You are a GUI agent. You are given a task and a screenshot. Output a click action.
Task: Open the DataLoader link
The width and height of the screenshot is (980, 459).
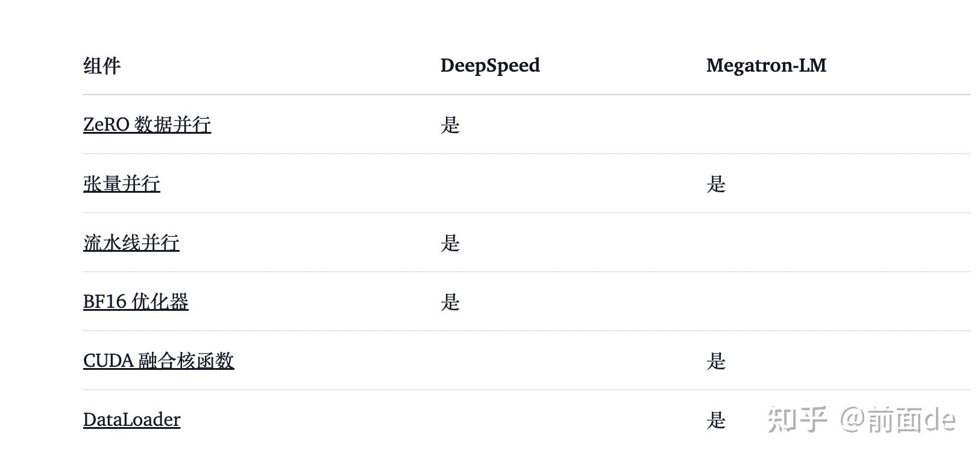[x=131, y=420]
